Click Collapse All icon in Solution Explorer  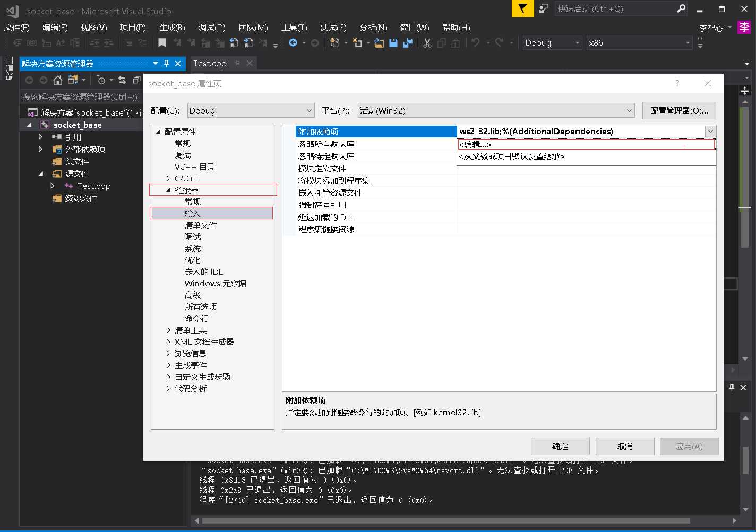136,80
